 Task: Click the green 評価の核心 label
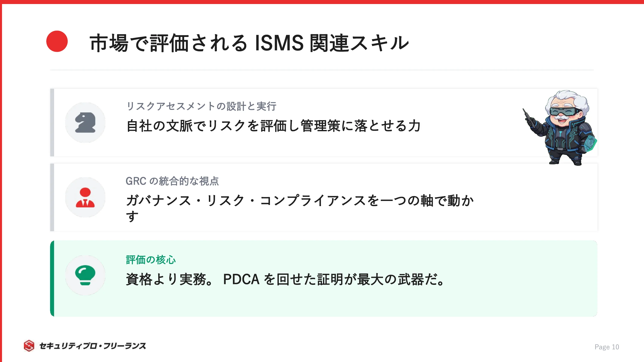tap(151, 260)
